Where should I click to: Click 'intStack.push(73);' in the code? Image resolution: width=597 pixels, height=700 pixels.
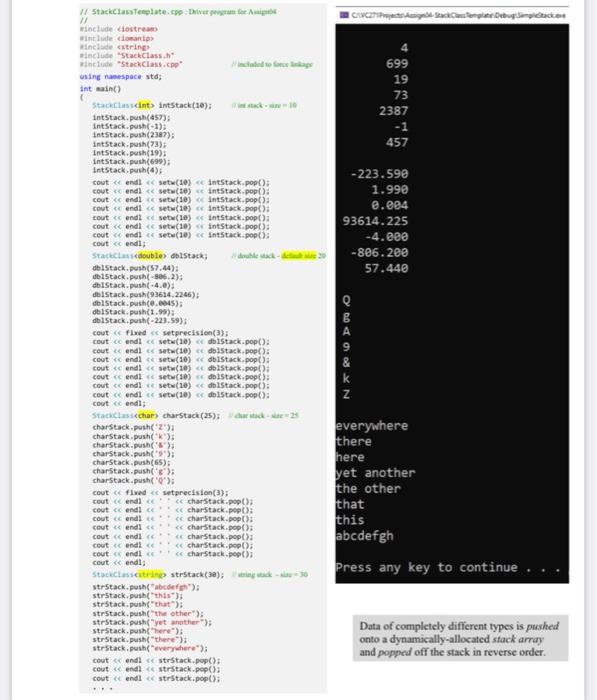point(129,144)
